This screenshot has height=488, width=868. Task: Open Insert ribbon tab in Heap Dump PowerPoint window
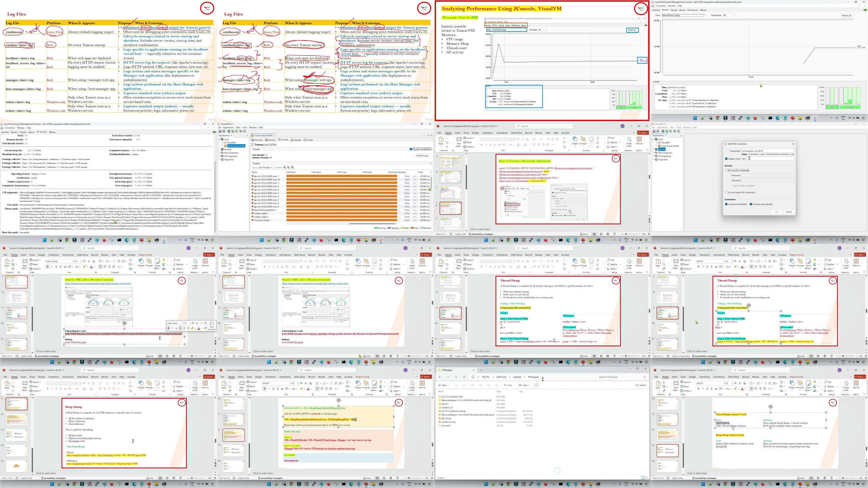tap(23, 377)
